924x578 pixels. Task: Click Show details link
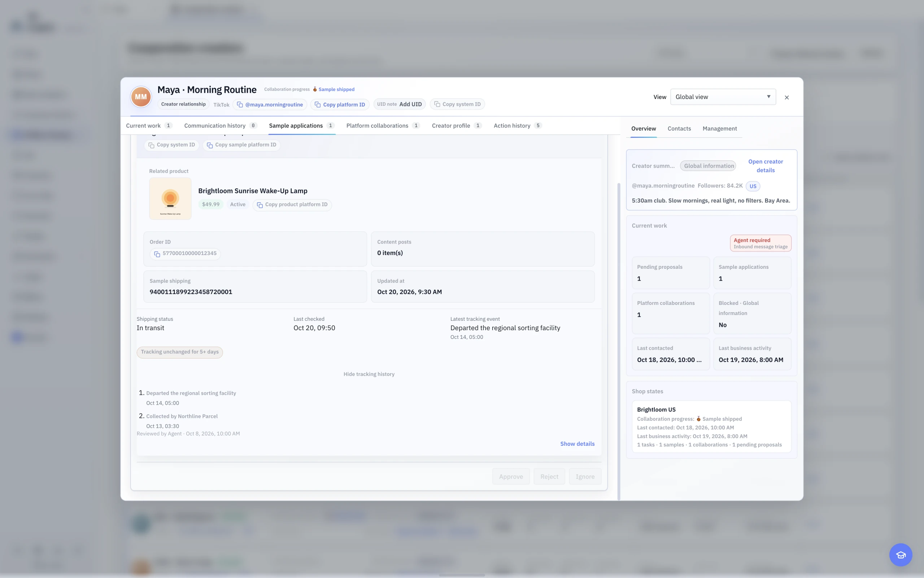click(577, 444)
